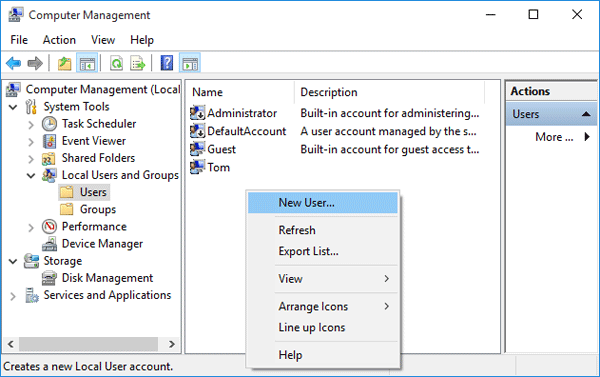Viewport: 600px width, 377px height.
Task: Select the Computer Management (Local) root node
Action: click(x=103, y=90)
